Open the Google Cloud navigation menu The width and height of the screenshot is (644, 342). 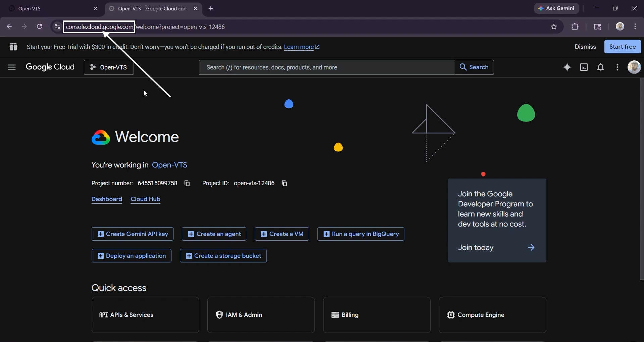click(12, 67)
